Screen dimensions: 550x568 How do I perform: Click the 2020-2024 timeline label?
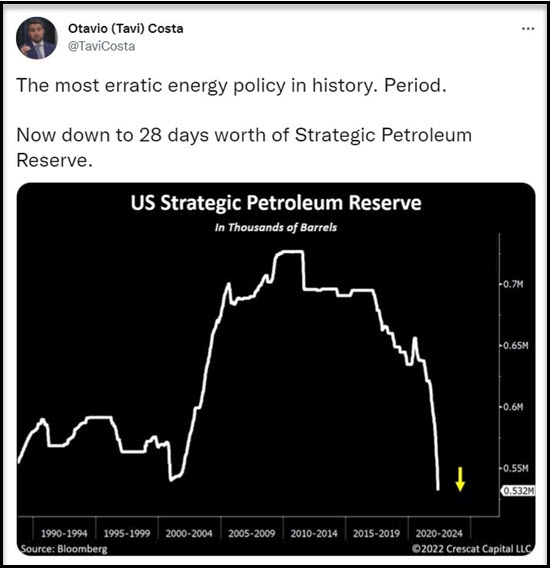click(439, 533)
